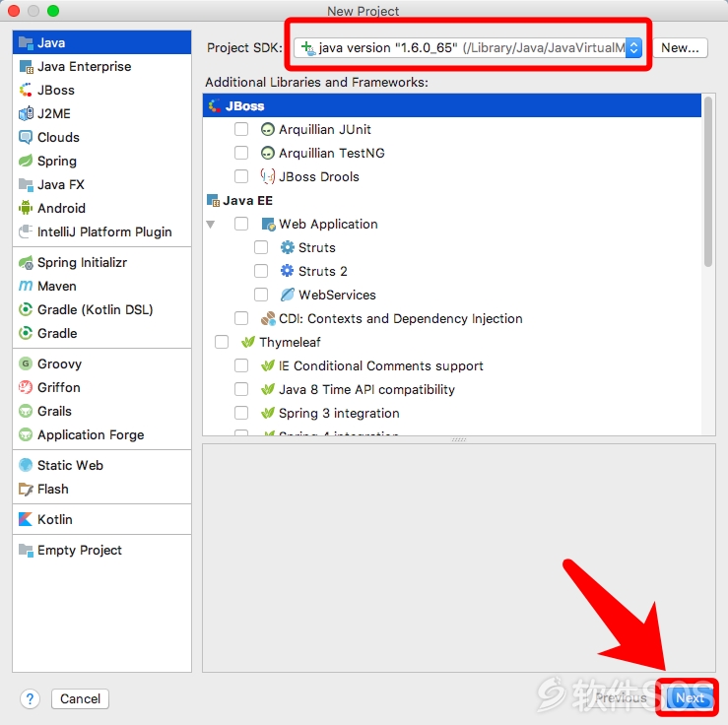Click the WebServices framework icon
The height and width of the screenshot is (725, 728).
click(x=288, y=295)
